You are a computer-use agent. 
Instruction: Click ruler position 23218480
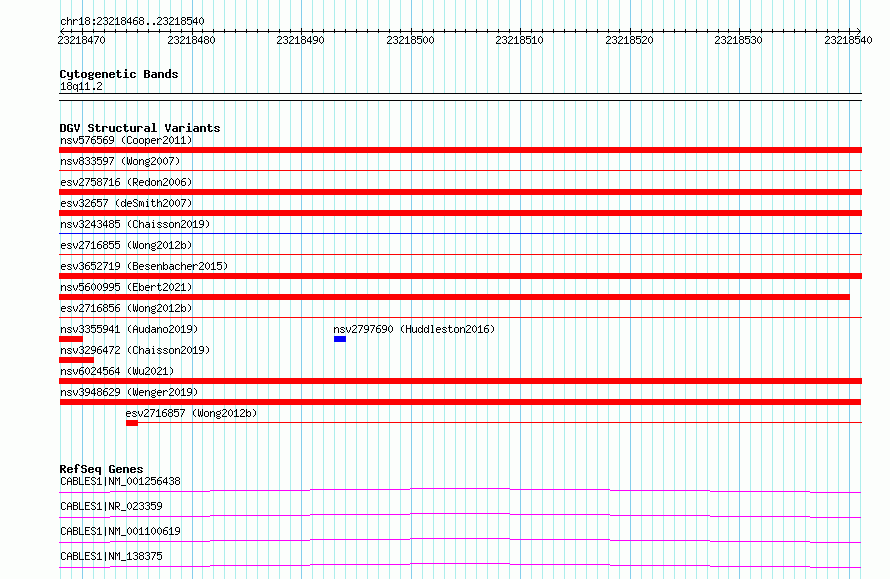191,40
